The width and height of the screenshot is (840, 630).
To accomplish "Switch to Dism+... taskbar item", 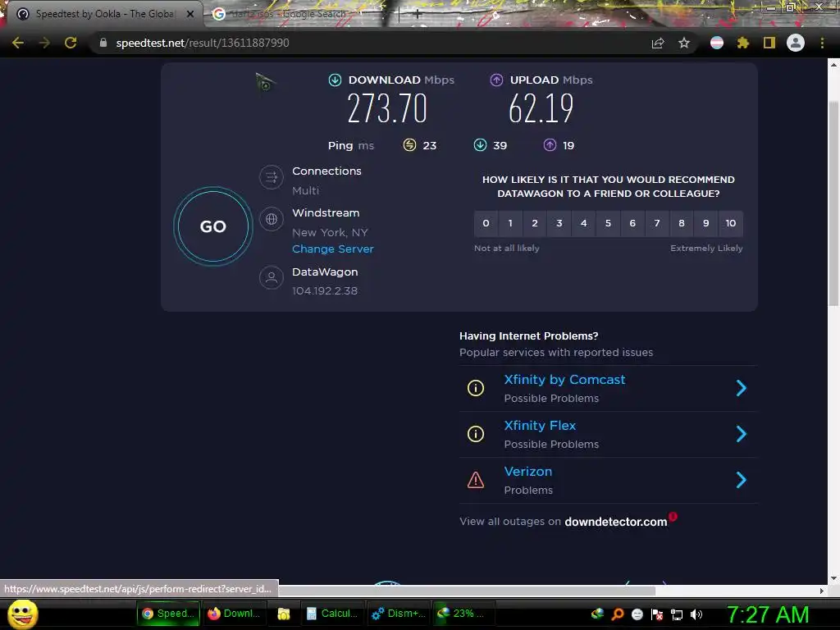I will [399, 614].
